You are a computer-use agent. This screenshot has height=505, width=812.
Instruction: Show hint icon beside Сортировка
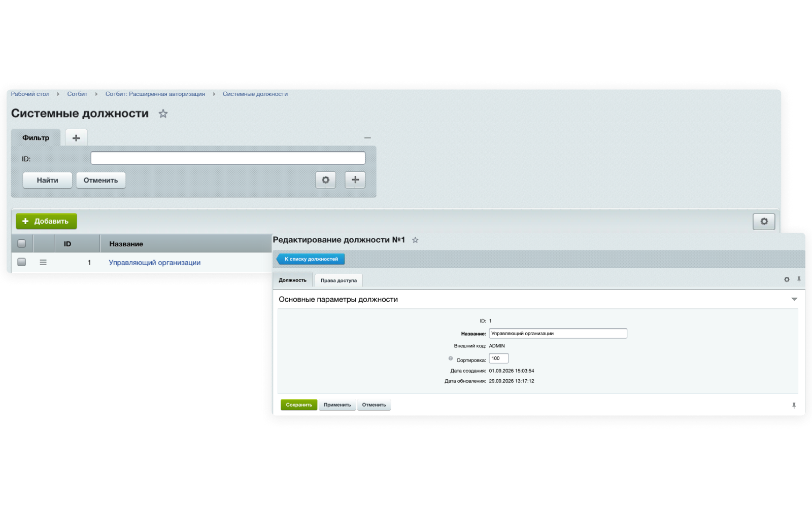451,358
